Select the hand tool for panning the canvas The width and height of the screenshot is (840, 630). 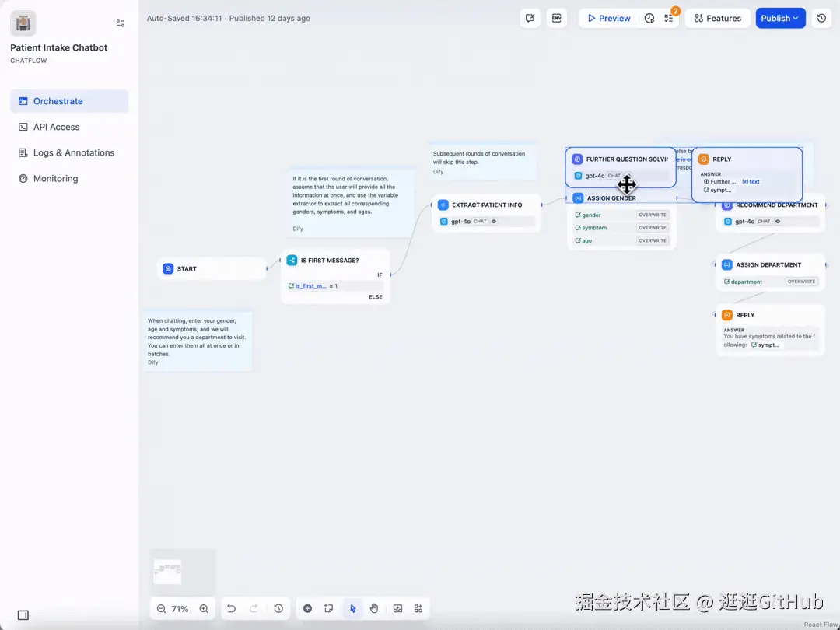pos(374,608)
